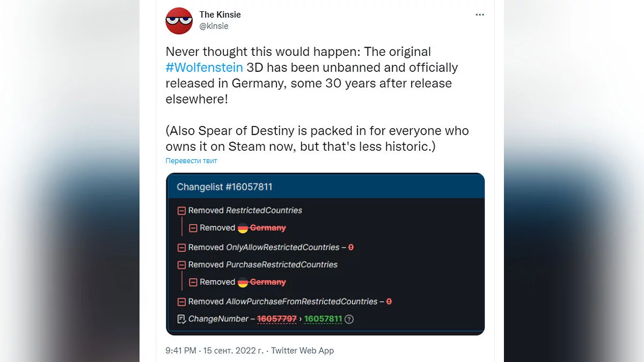Open the @kinsie handle
644x362 pixels.
[214, 26]
